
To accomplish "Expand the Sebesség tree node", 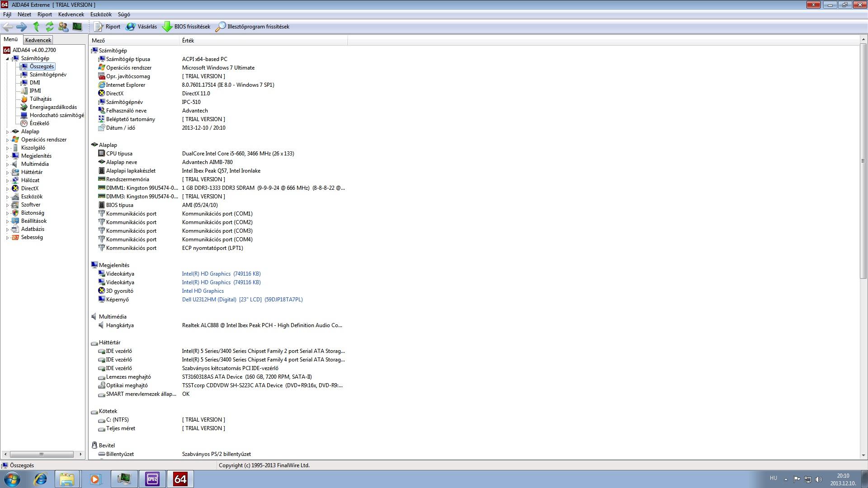I will coord(7,238).
